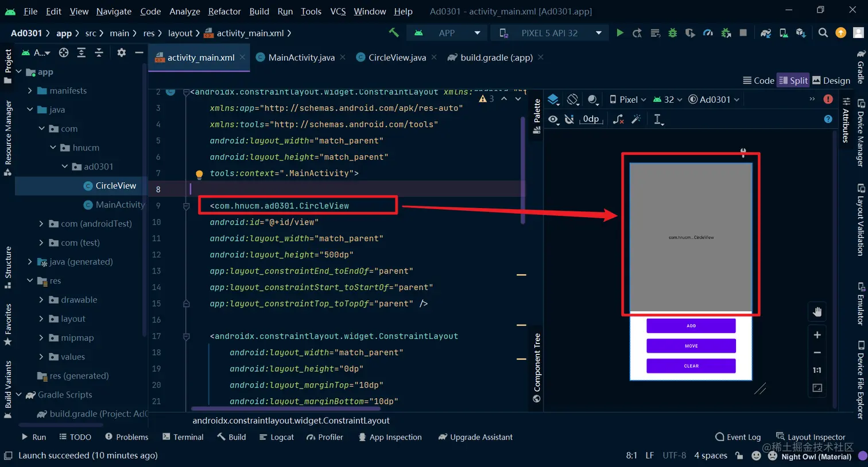
Task: Open the Pixel device preview dropdown
Action: 627,99
